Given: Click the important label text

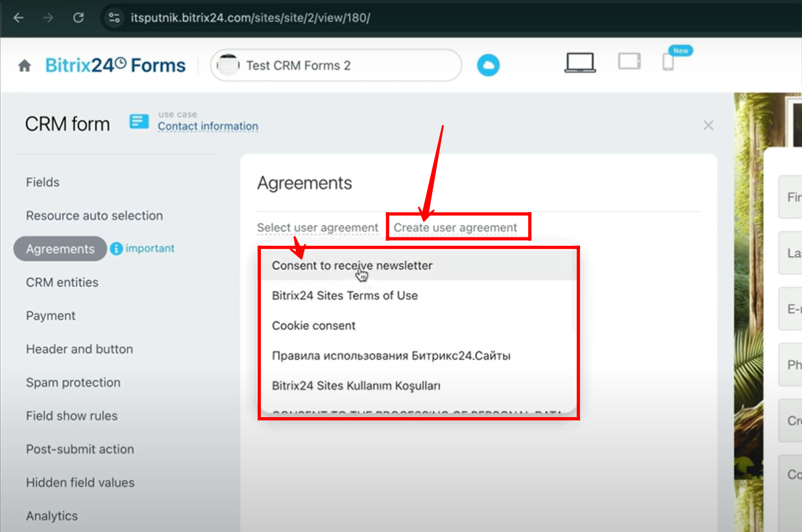Looking at the screenshot, I should pos(150,248).
